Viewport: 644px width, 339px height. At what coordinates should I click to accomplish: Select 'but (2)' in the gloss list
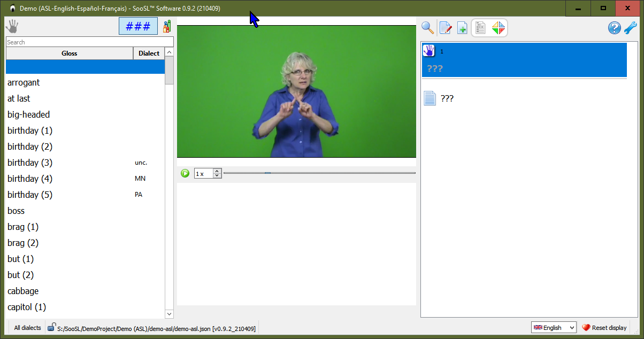point(85,275)
